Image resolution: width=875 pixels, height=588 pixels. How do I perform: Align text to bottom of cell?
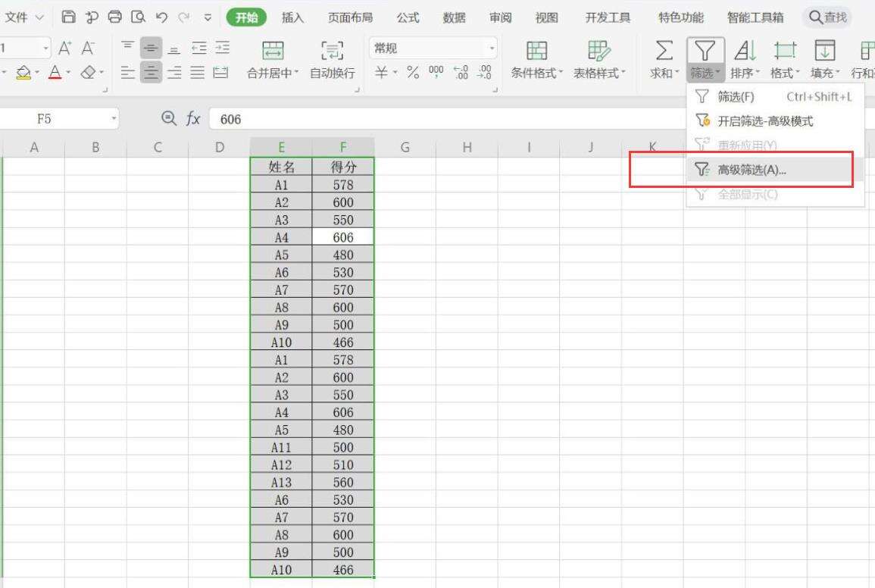point(174,48)
